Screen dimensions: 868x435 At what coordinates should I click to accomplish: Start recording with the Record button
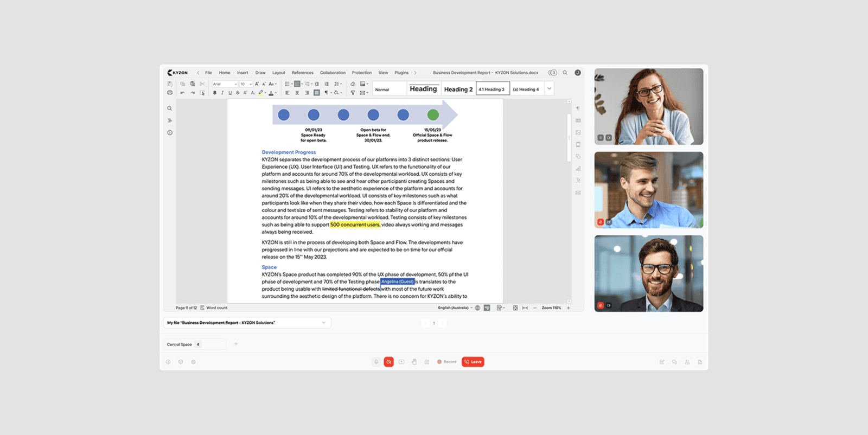447,362
